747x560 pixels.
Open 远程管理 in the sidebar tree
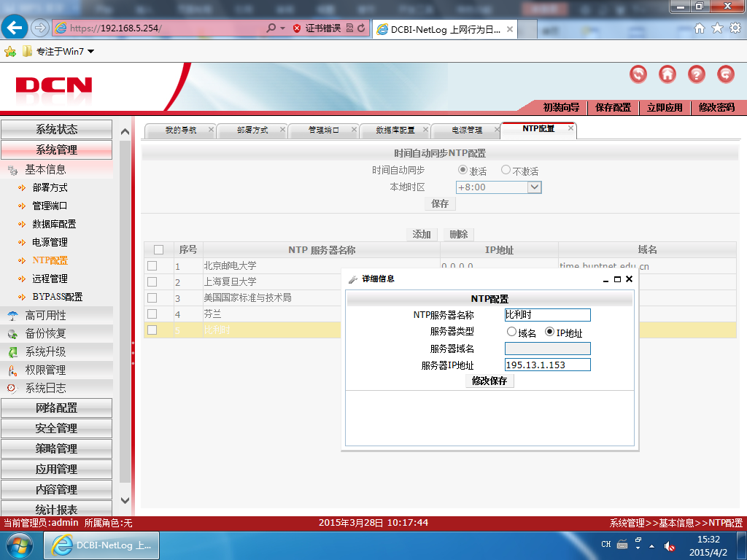(50, 279)
